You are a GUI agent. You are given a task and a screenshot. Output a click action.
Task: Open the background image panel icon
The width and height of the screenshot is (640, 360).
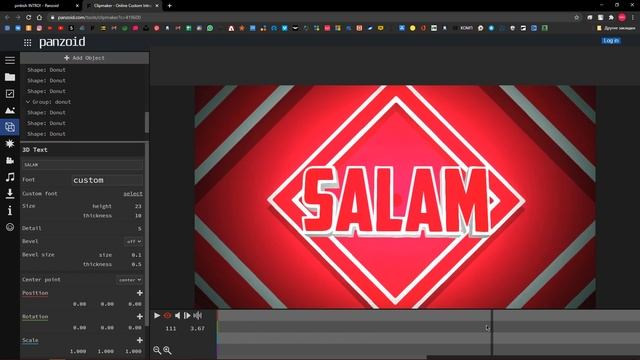10,110
